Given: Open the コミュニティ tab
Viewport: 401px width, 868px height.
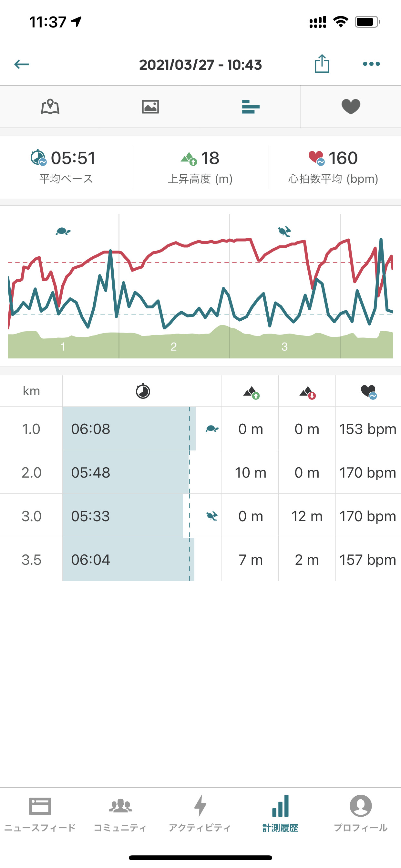Looking at the screenshot, I should click(x=120, y=813).
